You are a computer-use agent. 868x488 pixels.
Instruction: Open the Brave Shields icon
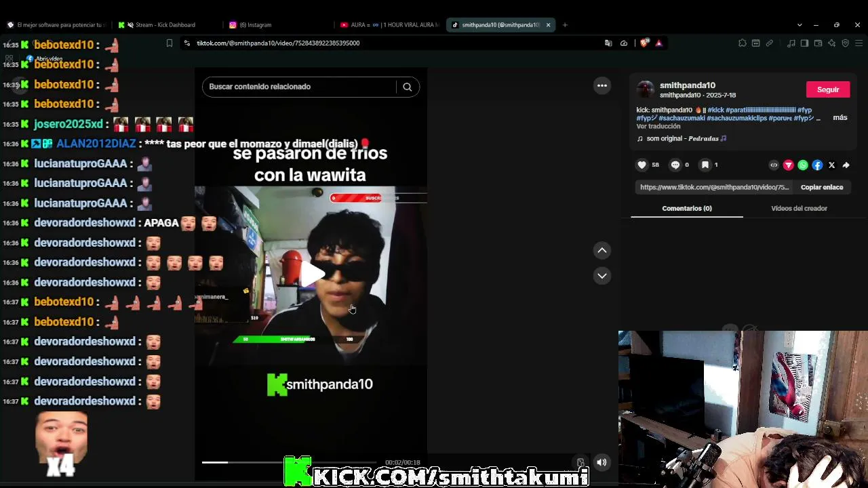pyautogui.click(x=644, y=43)
